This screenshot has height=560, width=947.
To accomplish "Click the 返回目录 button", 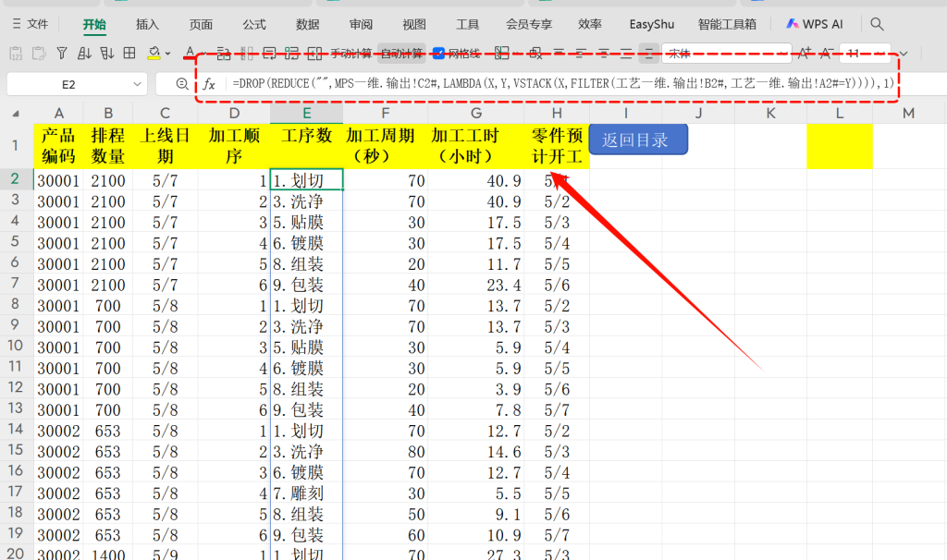I will pyautogui.click(x=638, y=140).
